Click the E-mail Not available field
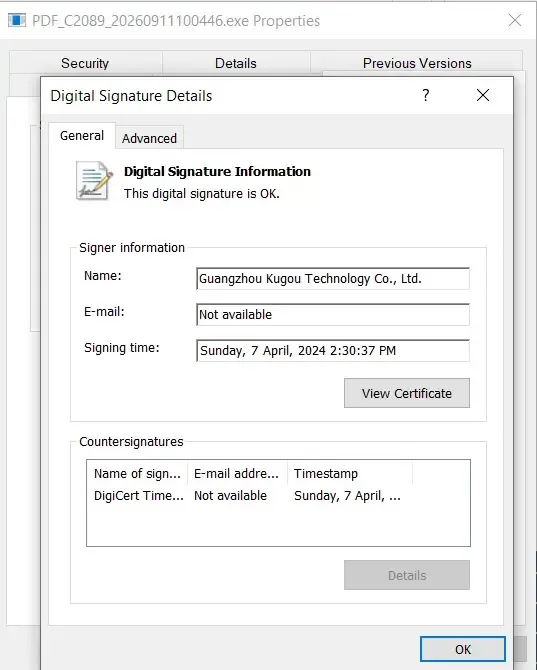Image resolution: width=537 pixels, height=670 pixels. coord(333,314)
